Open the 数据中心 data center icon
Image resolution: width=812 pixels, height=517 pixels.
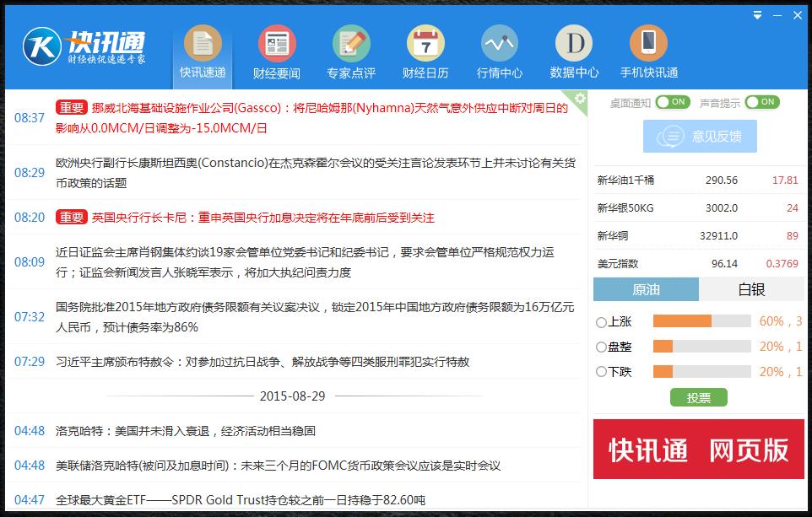click(x=574, y=43)
